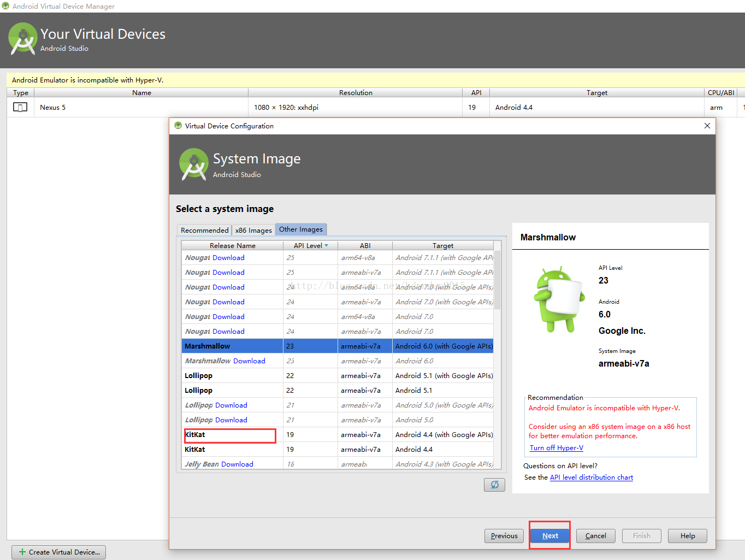Cancel the virtual device configuration

coord(595,535)
